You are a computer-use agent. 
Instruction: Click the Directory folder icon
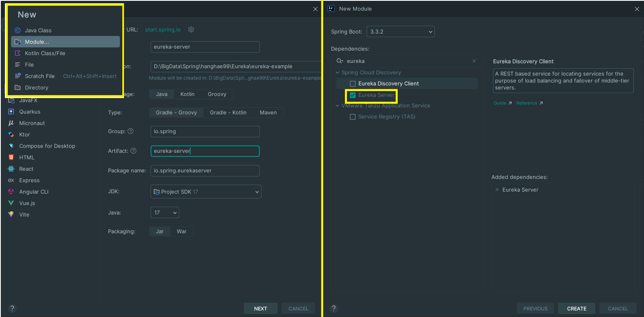18,87
